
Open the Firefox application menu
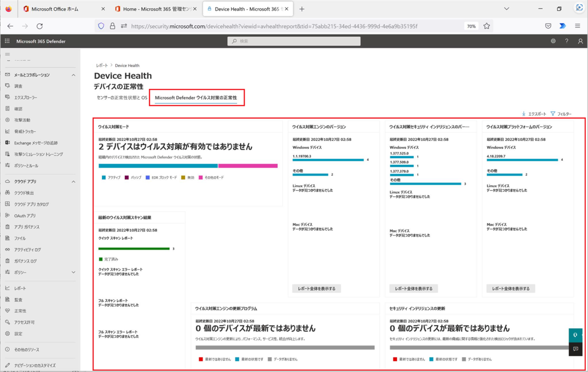(578, 26)
